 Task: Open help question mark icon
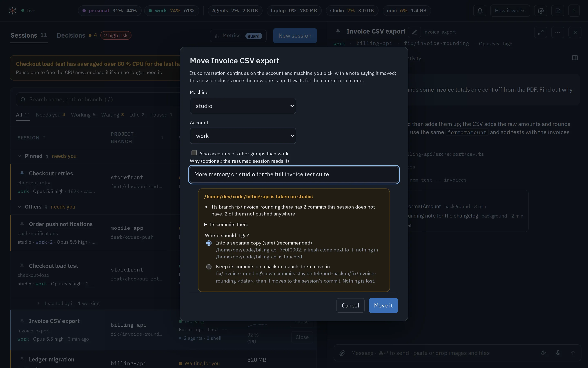[x=574, y=11]
